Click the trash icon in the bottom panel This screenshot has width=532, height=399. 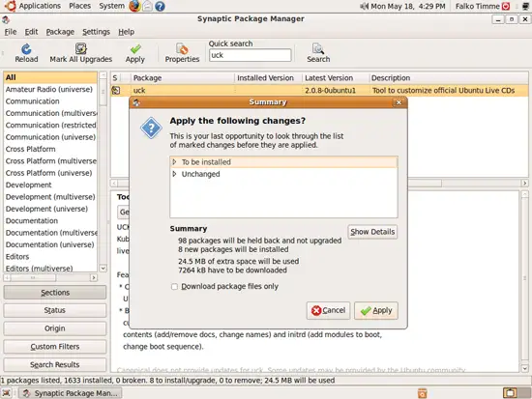pos(422,393)
